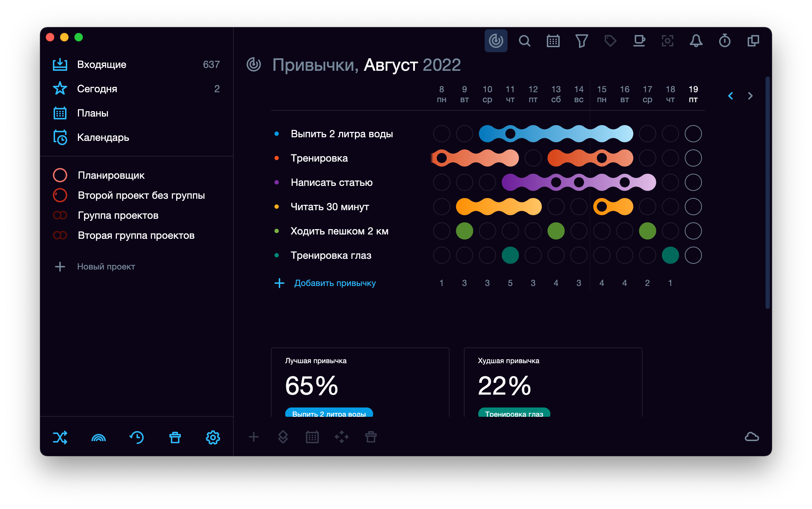Open habit Читать 30 минут
Viewport: 812px width, 509px height.
point(330,207)
